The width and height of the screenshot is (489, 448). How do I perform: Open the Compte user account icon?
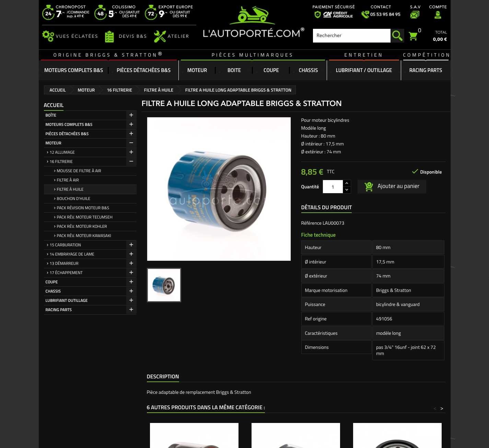pyautogui.click(x=438, y=15)
